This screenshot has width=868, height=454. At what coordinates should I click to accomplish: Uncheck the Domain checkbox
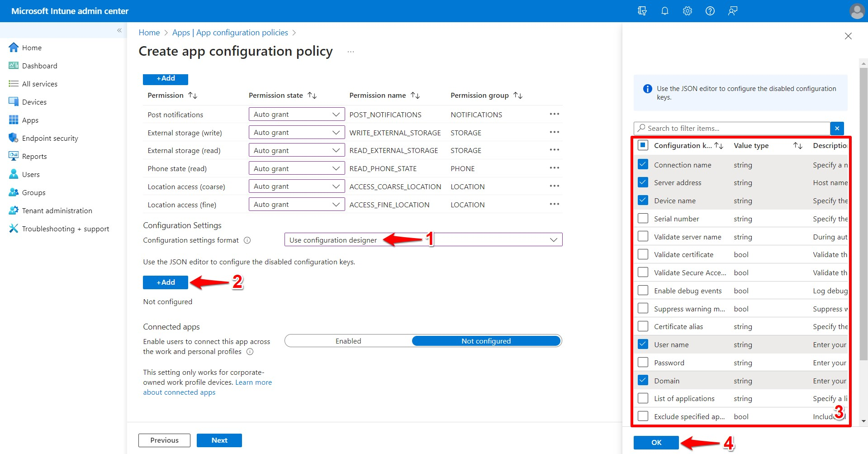point(643,381)
